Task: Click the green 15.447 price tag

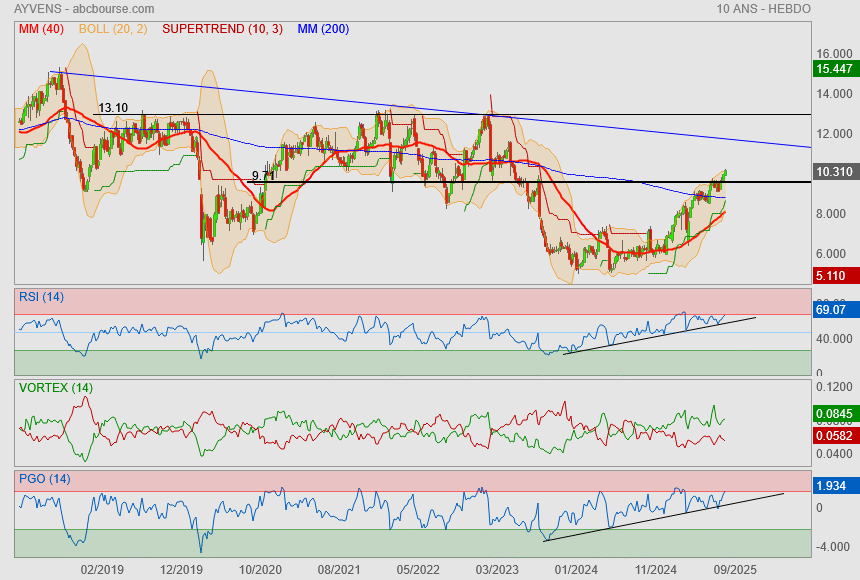Action: 834,69
